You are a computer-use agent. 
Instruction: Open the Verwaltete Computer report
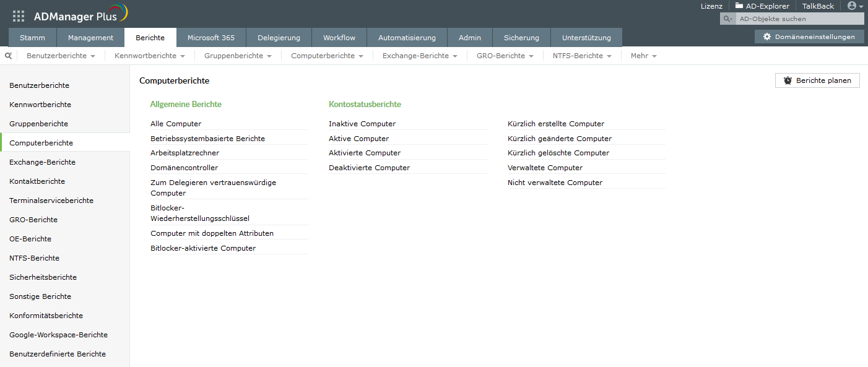pyautogui.click(x=545, y=168)
